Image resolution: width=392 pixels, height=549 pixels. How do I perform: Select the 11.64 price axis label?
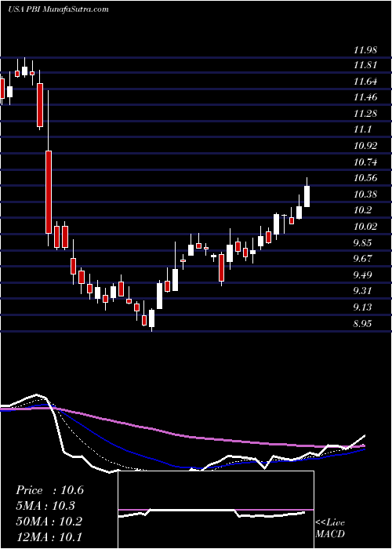(x=365, y=82)
